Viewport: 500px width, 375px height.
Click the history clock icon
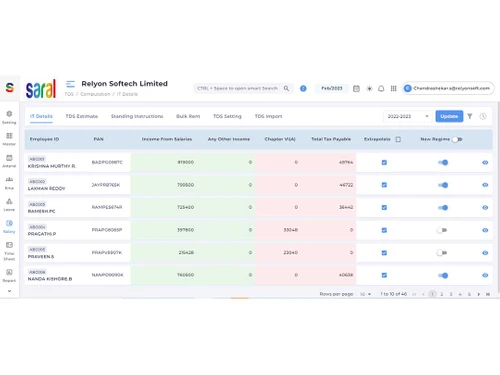point(483,116)
